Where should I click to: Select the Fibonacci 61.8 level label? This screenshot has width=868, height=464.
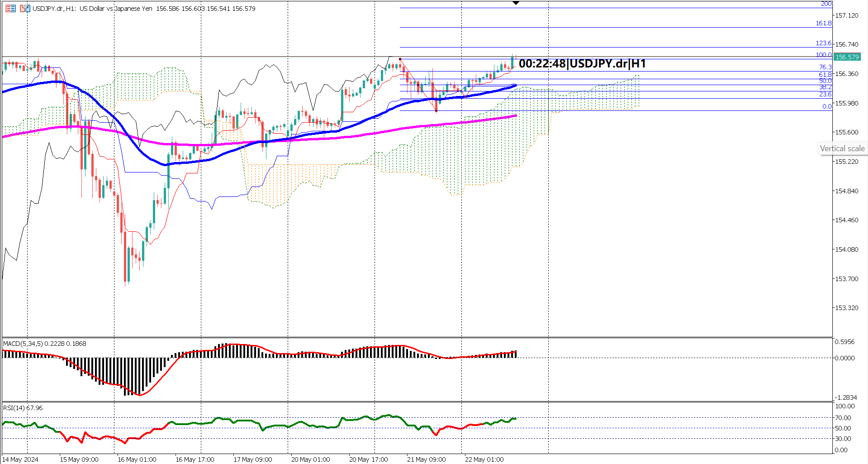coord(826,74)
